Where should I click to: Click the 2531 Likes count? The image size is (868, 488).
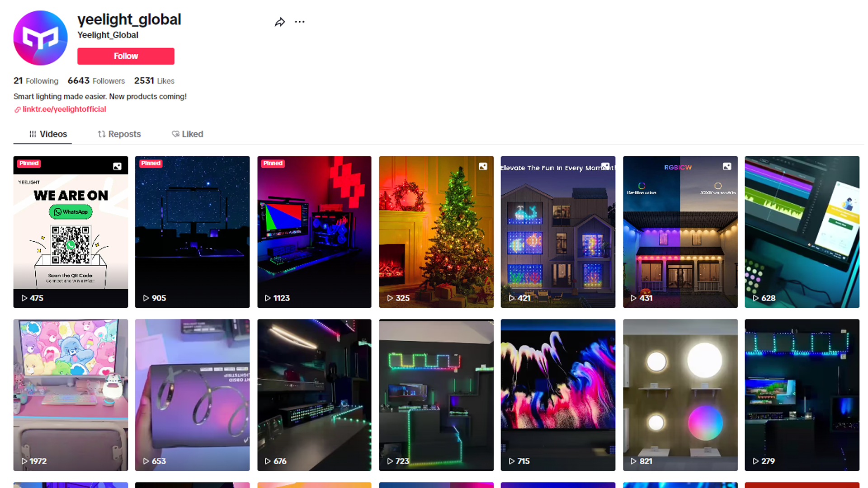[154, 81]
